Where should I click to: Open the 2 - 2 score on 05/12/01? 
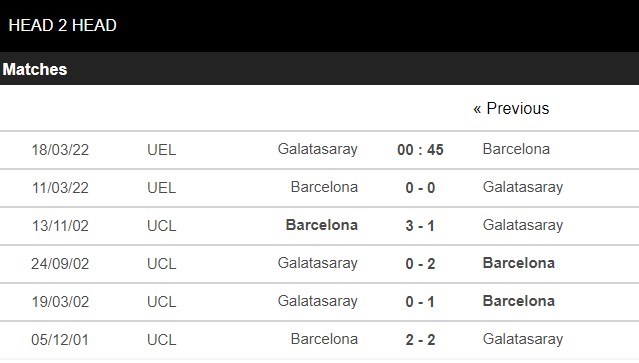click(420, 339)
